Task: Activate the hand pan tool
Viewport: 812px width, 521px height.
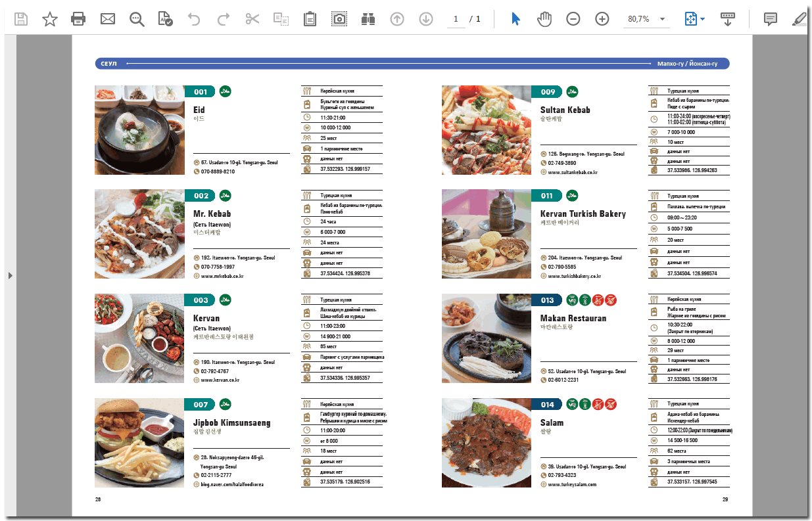Action: point(544,19)
